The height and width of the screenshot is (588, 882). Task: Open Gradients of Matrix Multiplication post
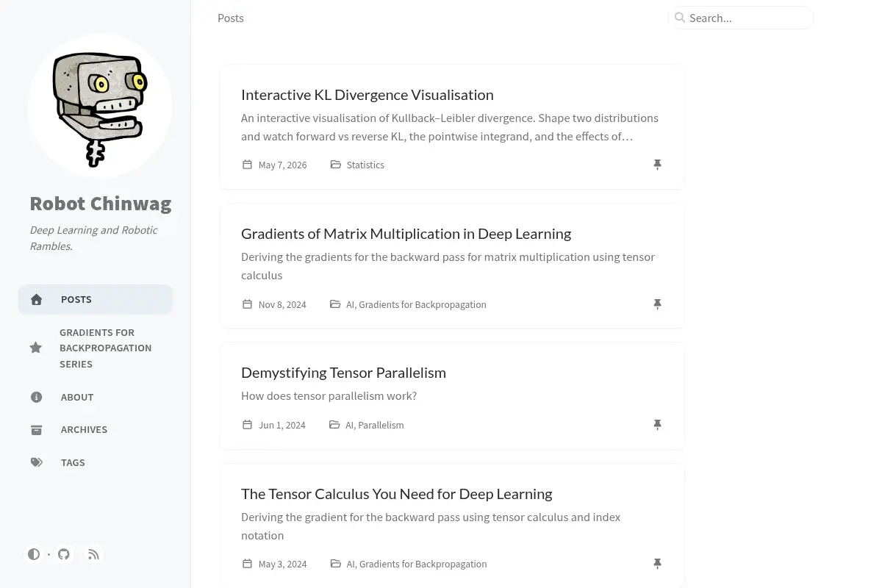click(406, 234)
